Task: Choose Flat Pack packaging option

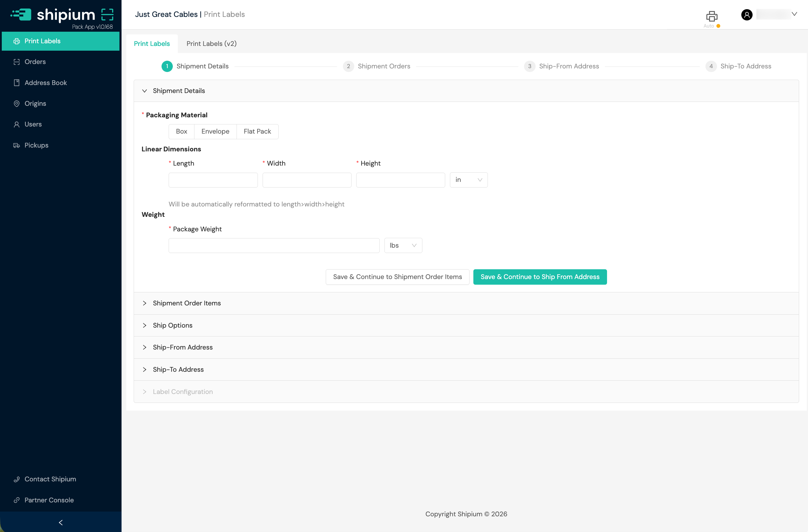Action: 257,132
